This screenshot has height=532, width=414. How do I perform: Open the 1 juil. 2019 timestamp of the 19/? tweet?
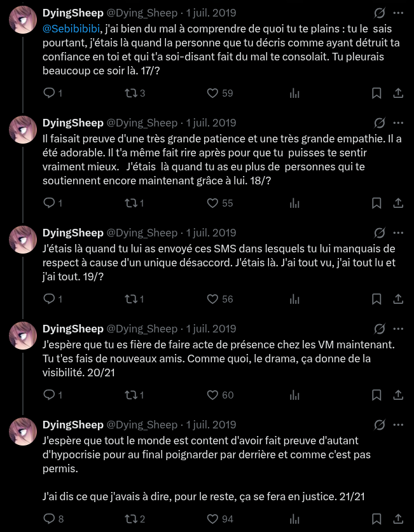pos(210,233)
